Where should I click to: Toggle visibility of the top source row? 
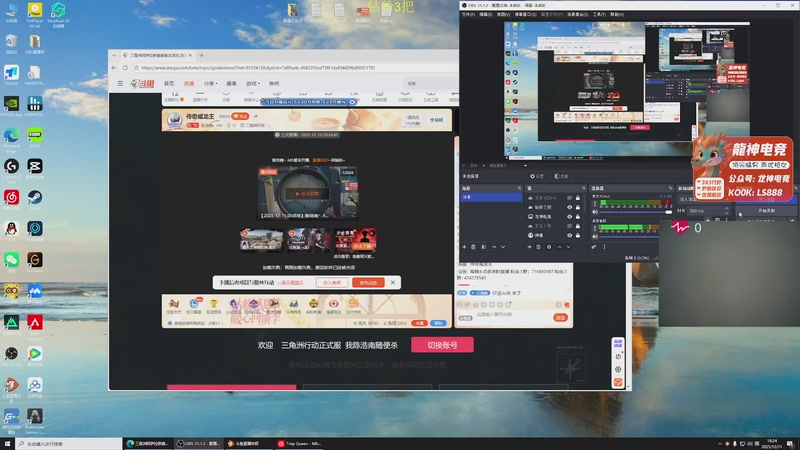pos(569,197)
